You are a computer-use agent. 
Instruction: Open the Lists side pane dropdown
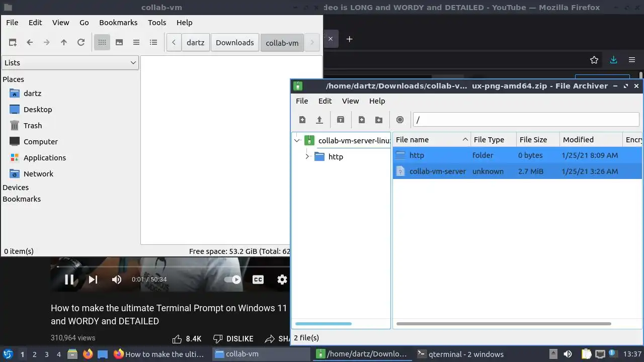coord(70,63)
